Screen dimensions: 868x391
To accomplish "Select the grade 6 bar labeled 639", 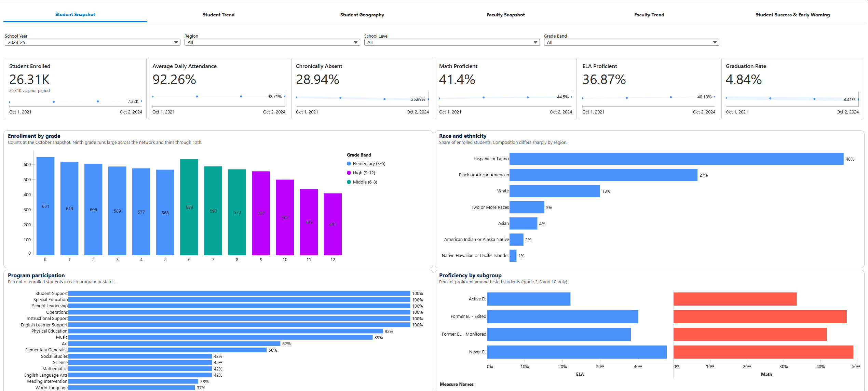I will click(189, 207).
